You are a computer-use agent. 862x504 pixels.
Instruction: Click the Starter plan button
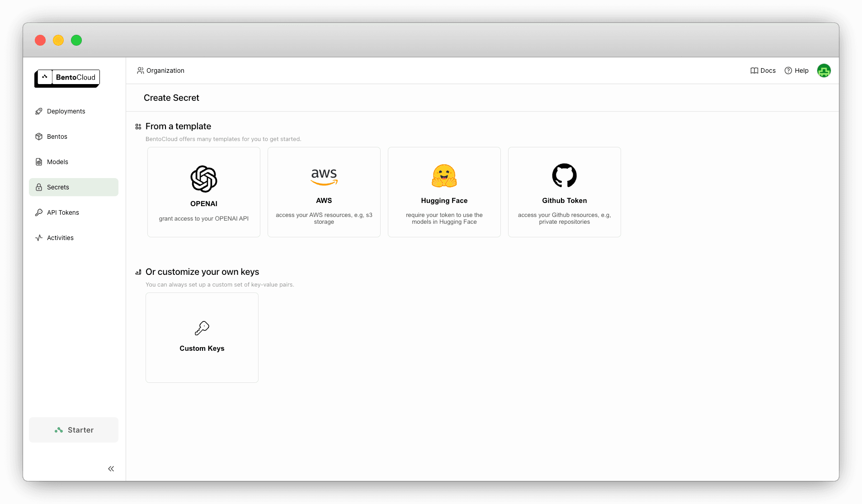[74, 430]
